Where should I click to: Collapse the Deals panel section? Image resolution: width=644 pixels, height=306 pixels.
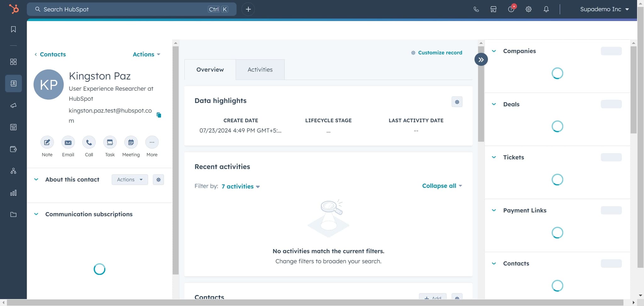494,104
